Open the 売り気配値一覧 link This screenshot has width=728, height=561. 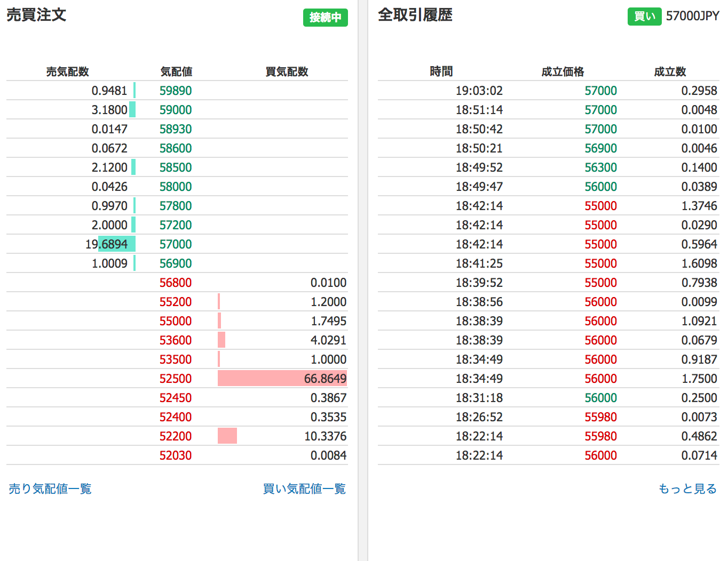(x=50, y=488)
